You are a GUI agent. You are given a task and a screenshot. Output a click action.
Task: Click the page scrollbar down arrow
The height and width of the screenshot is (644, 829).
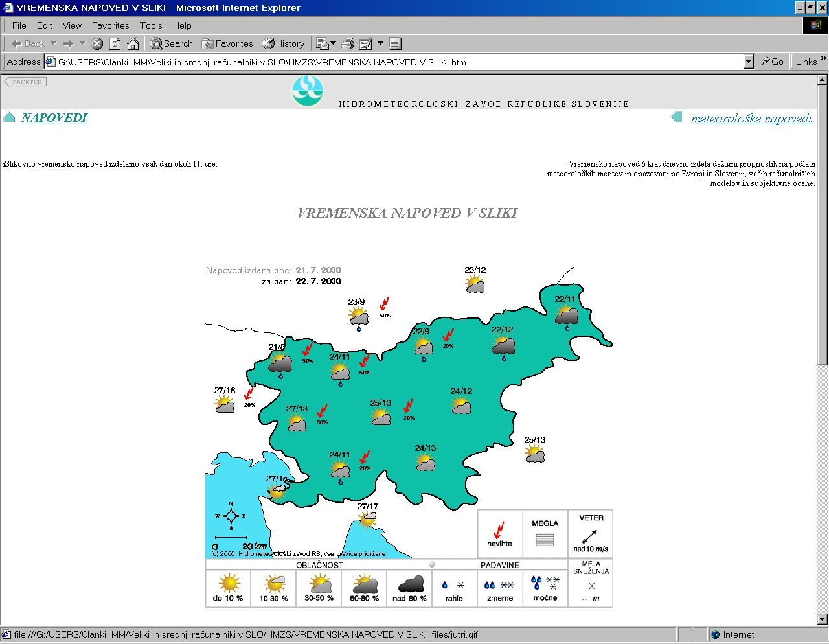click(823, 619)
